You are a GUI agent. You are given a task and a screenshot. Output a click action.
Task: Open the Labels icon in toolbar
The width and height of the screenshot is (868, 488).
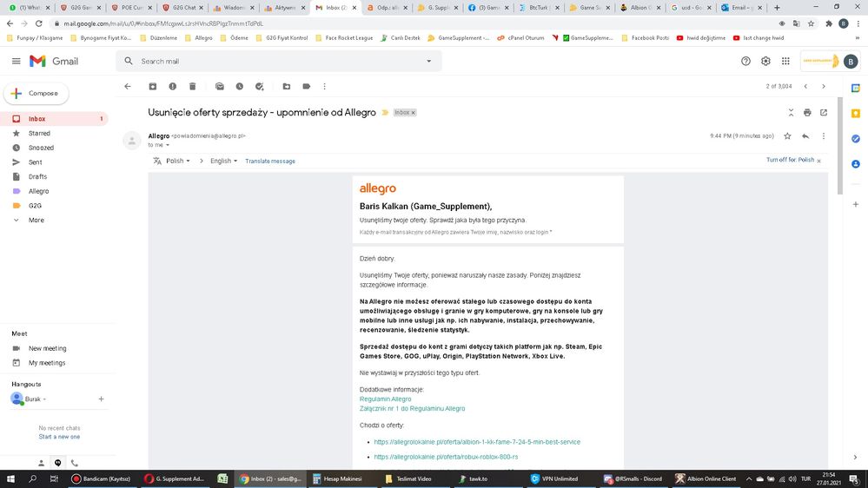click(x=307, y=86)
